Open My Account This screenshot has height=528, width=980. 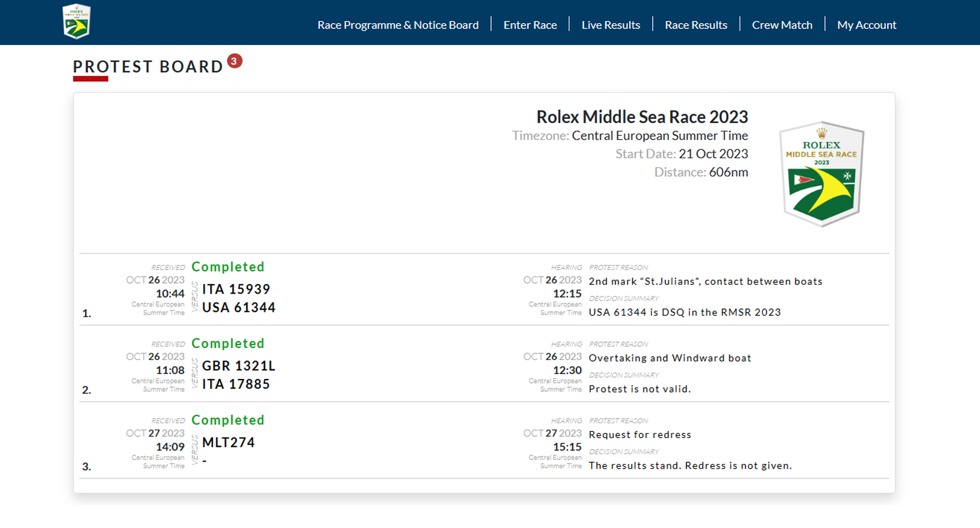coord(866,25)
